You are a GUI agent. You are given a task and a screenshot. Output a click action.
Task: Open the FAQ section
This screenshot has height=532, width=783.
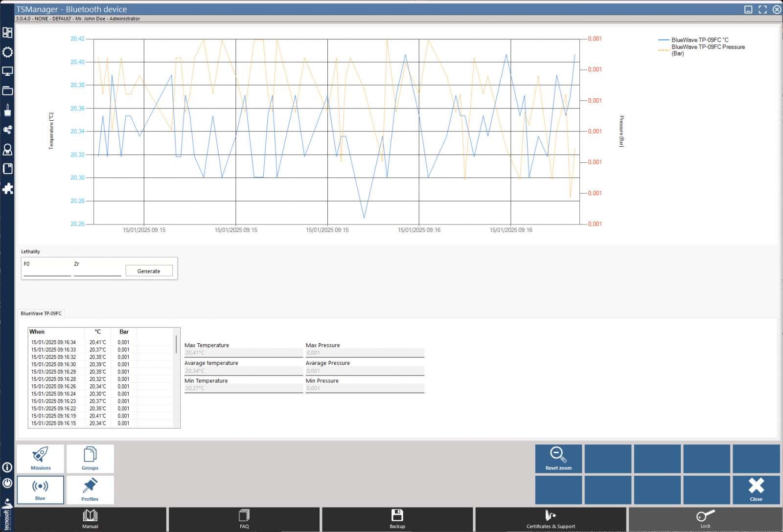coord(244,519)
